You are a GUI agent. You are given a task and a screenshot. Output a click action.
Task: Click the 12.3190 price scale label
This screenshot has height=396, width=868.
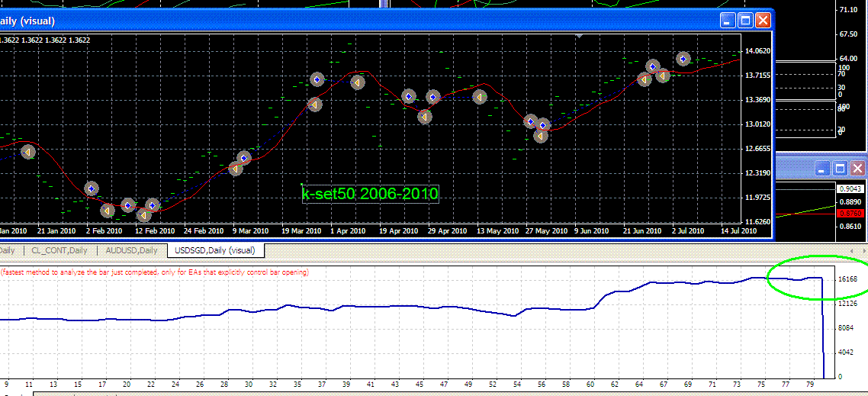(758, 173)
